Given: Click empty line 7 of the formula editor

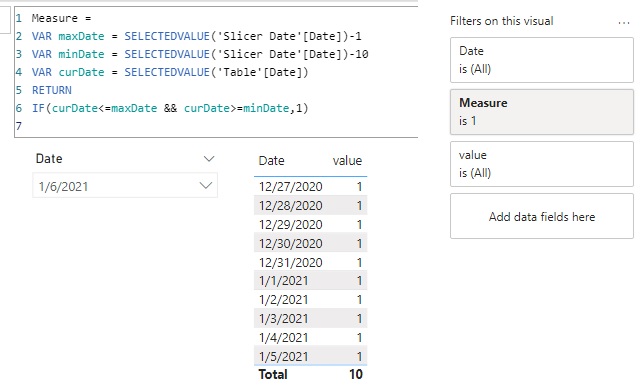Looking at the screenshot, I should pos(217,126).
